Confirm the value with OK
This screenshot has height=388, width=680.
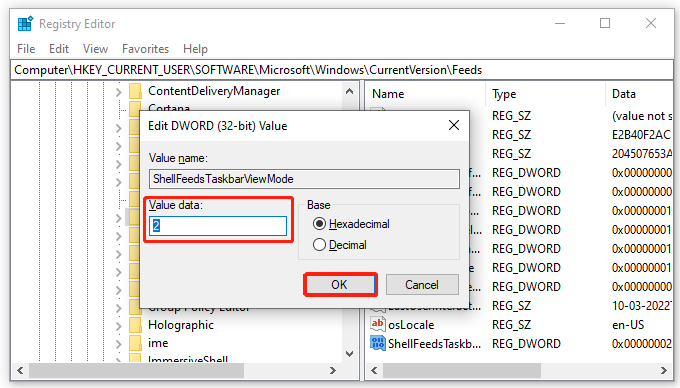pos(340,285)
